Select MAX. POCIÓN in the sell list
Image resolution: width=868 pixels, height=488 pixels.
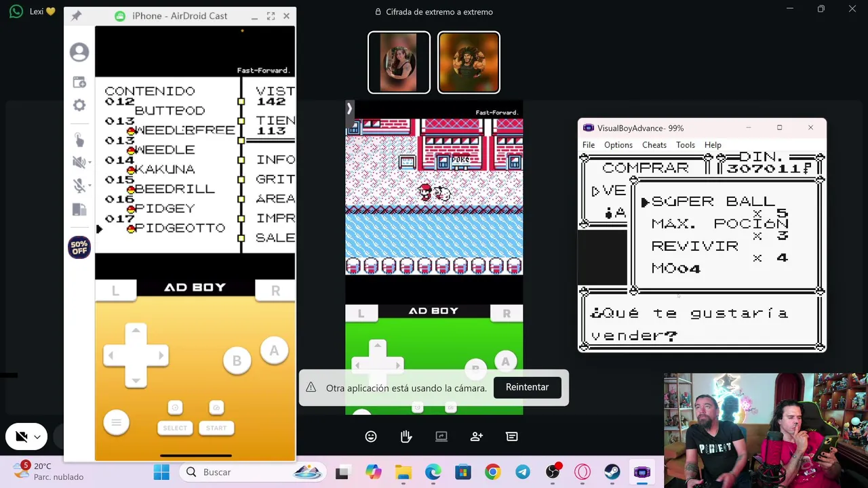click(720, 224)
